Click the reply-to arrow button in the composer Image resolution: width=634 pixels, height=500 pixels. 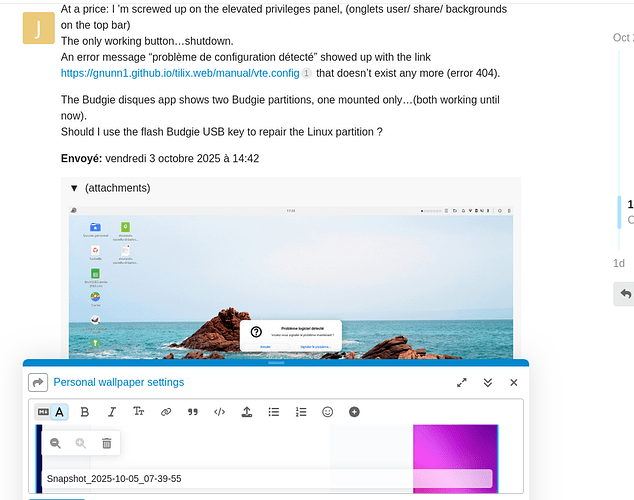pos(38,382)
